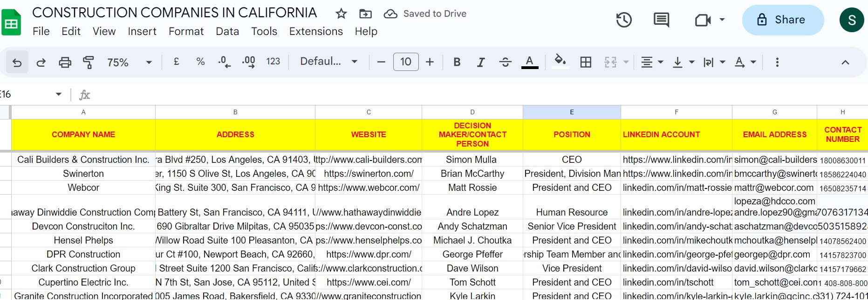Open the 75% zoom dropdown
The width and height of the screenshot is (868, 300).
[x=129, y=62]
